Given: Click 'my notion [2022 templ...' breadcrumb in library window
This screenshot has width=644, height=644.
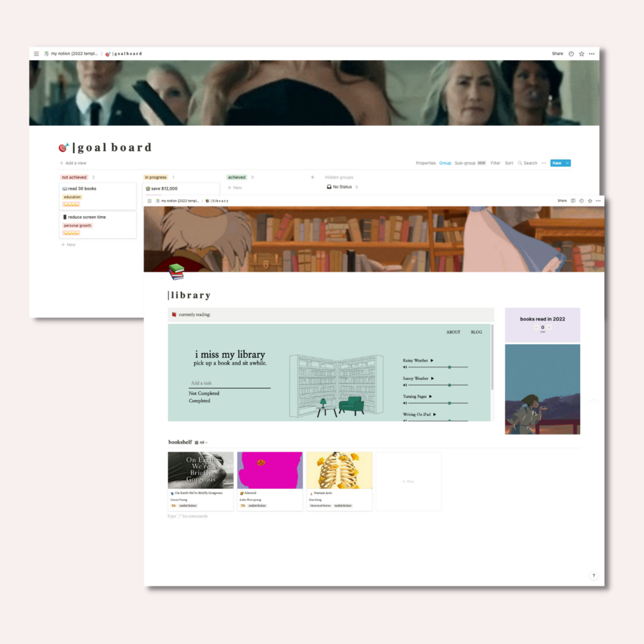Looking at the screenshot, I should pyautogui.click(x=178, y=201).
